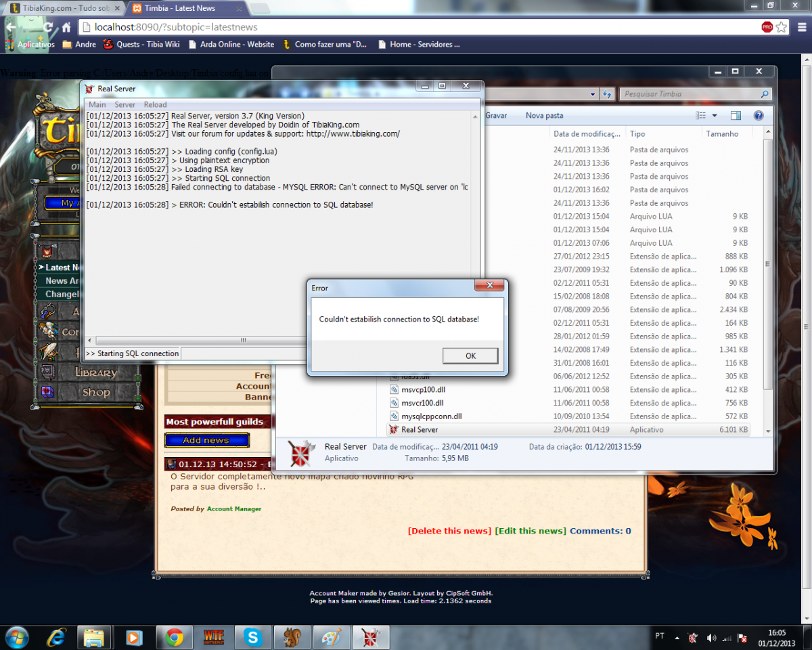Click the Add news button
Viewport: 812px width, 650px height.
click(206, 440)
